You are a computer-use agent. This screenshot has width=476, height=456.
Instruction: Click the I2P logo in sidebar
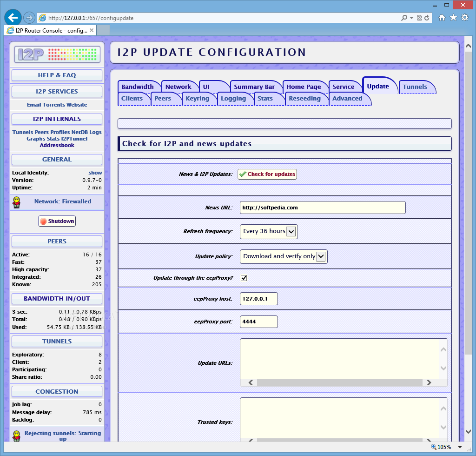pyautogui.click(x=57, y=55)
